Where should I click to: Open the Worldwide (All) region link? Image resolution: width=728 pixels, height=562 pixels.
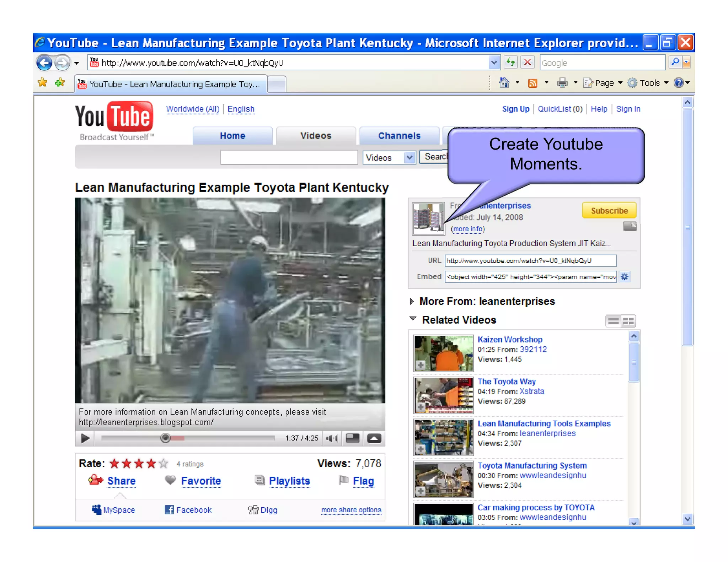193,109
